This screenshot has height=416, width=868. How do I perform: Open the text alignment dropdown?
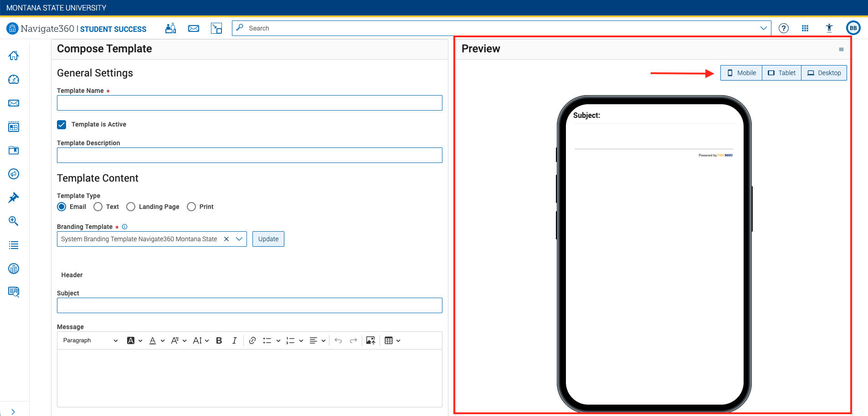pyautogui.click(x=317, y=340)
